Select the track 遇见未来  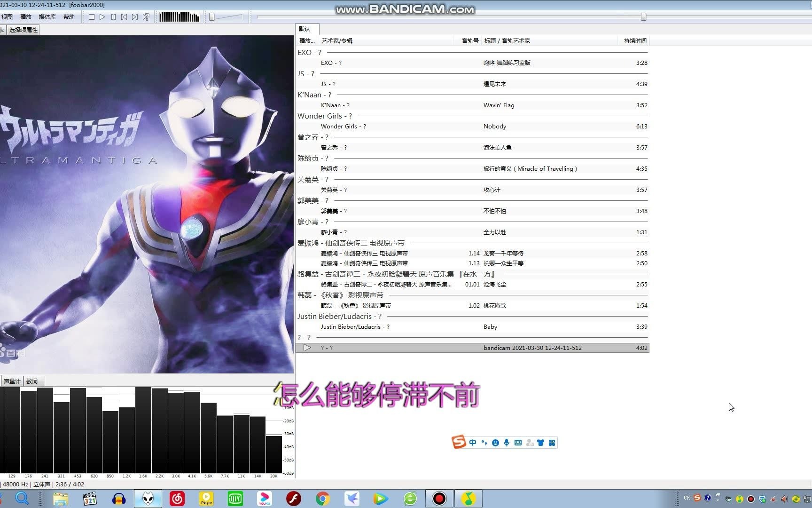pos(472,84)
